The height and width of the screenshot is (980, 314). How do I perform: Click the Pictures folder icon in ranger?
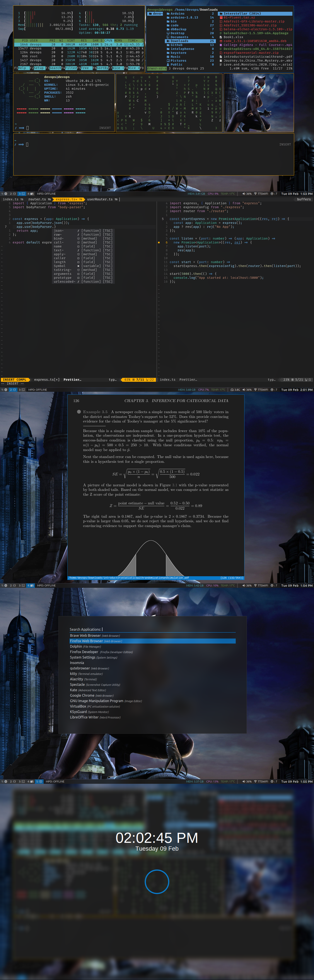point(168,61)
